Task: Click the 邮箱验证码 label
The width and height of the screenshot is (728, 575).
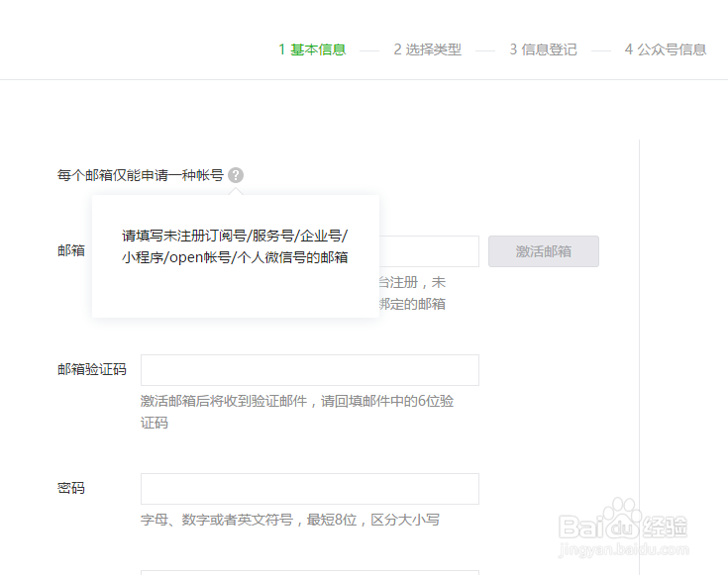Action: point(92,370)
